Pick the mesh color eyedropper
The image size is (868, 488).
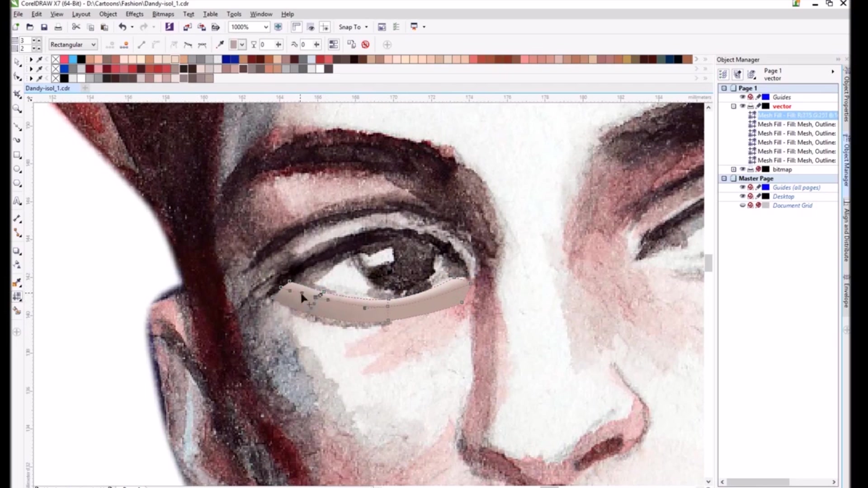pos(220,44)
